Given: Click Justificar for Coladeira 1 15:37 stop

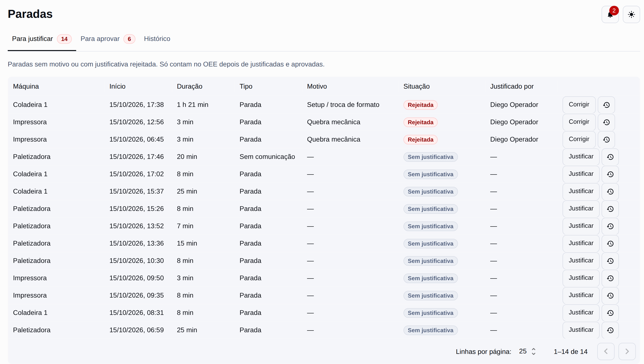Looking at the screenshot, I should (x=581, y=191).
